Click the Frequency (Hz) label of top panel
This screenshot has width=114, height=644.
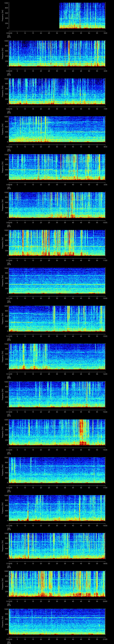(3, 16)
